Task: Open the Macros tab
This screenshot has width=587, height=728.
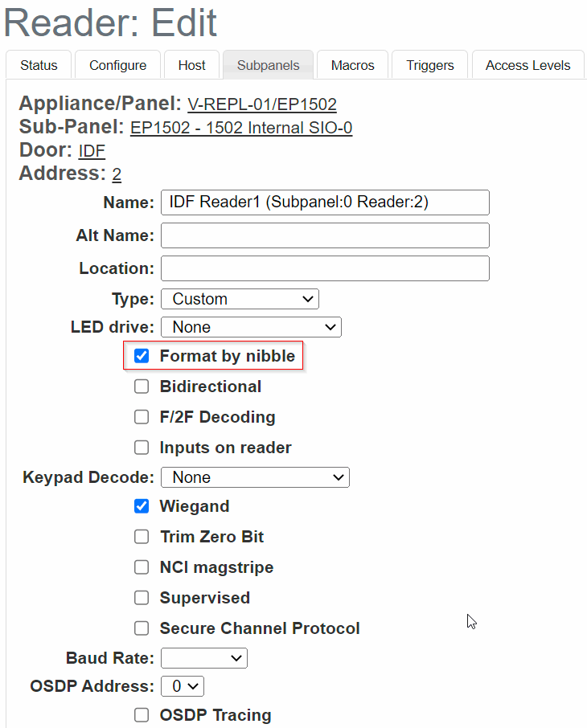Action: (x=351, y=65)
